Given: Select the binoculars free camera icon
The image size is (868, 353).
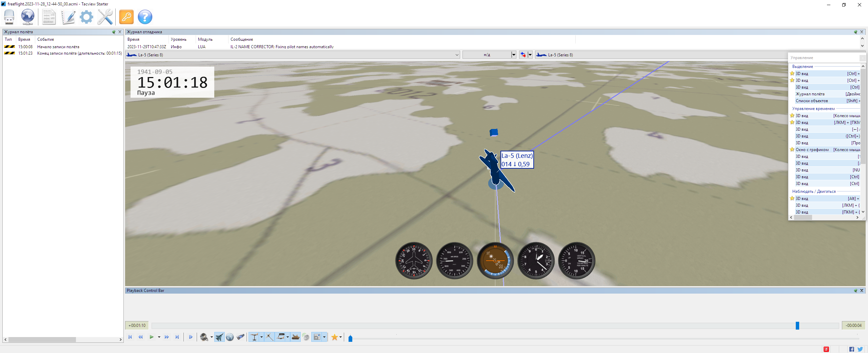Looking at the screenshot, I should (x=240, y=337).
